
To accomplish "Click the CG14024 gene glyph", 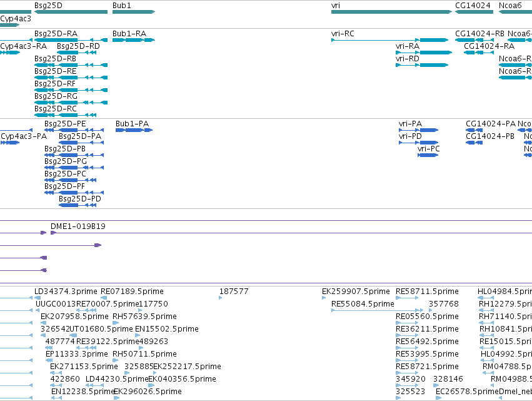I will 474,12.
